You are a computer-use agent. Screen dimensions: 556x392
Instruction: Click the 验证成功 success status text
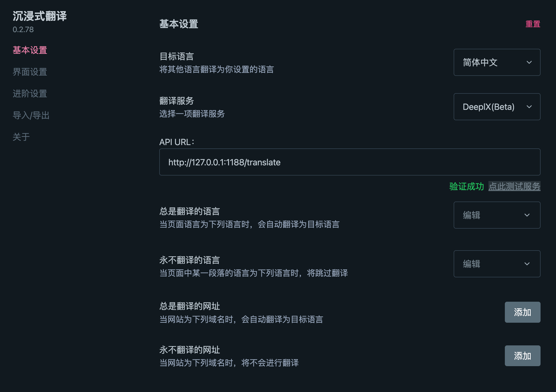point(466,186)
